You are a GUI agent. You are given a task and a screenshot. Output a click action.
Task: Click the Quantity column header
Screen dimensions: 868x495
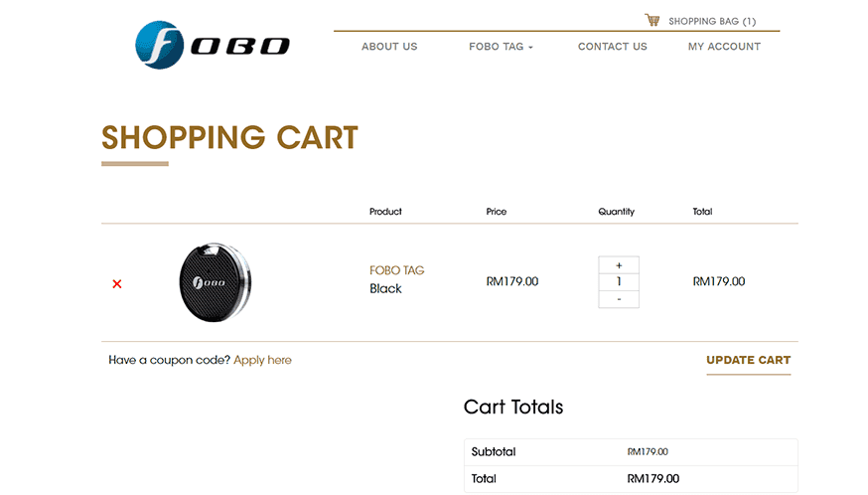point(616,212)
